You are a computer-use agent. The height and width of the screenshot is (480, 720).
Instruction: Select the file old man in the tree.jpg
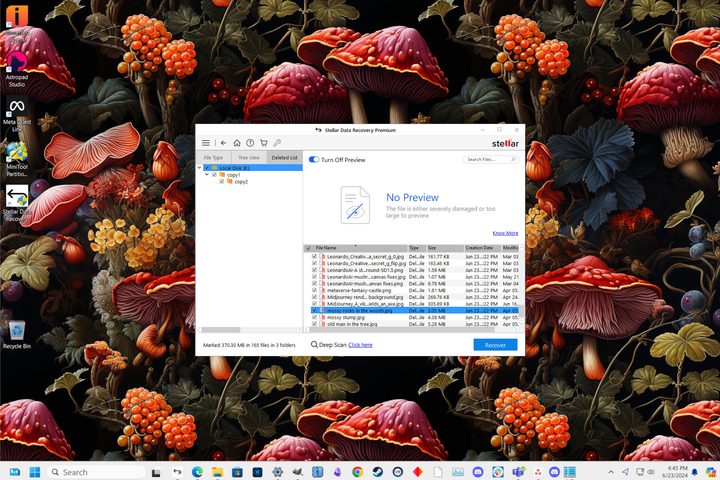pos(352,324)
